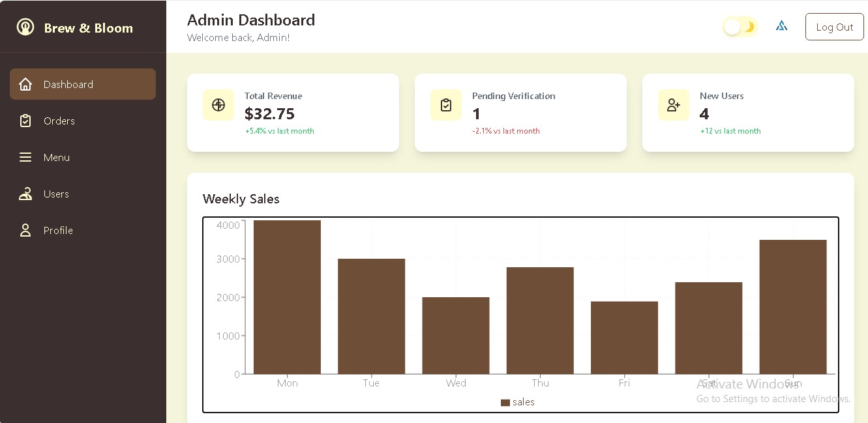Click the Dashboard home icon in sidebar
Image resolution: width=868 pixels, height=423 pixels.
tap(25, 84)
